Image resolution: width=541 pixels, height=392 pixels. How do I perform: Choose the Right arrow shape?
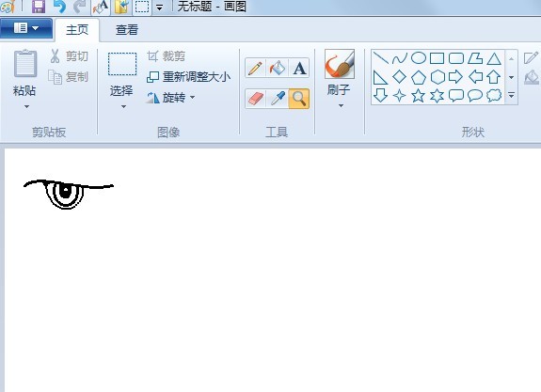(x=455, y=77)
